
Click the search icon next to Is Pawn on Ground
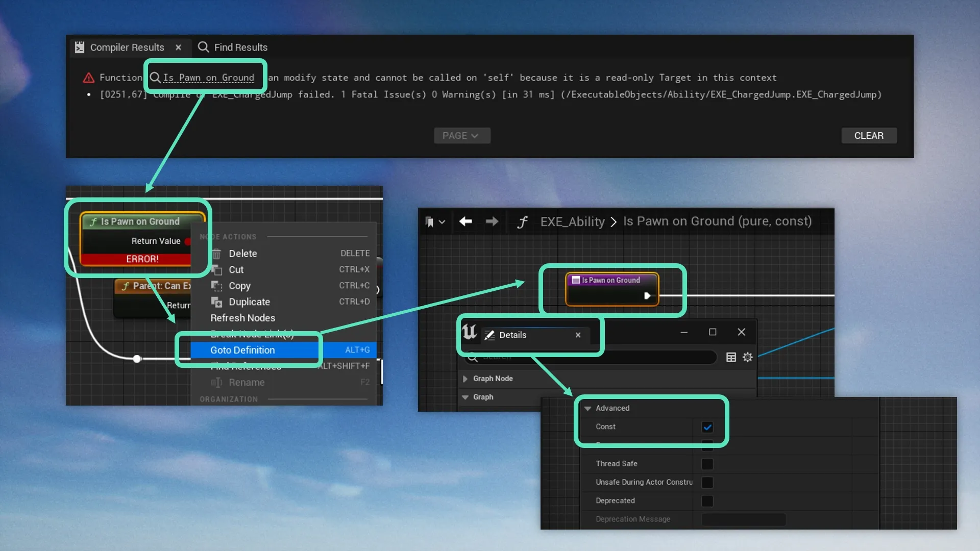pyautogui.click(x=155, y=78)
